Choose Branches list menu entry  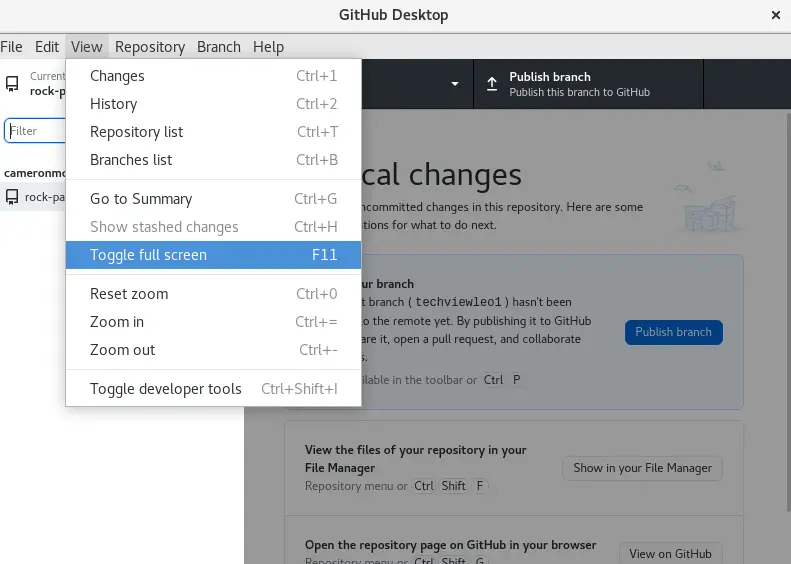(213, 160)
